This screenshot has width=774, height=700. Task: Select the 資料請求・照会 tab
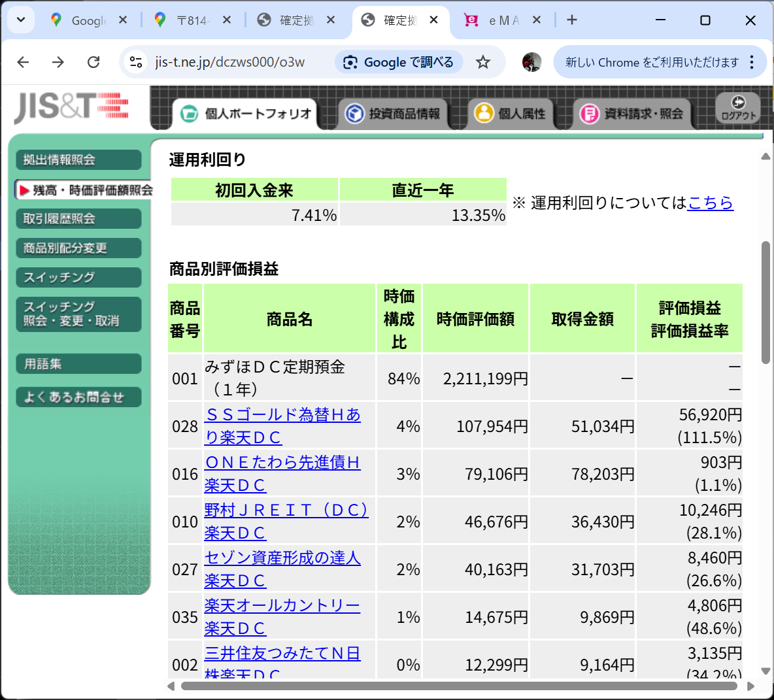pyautogui.click(x=631, y=114)
